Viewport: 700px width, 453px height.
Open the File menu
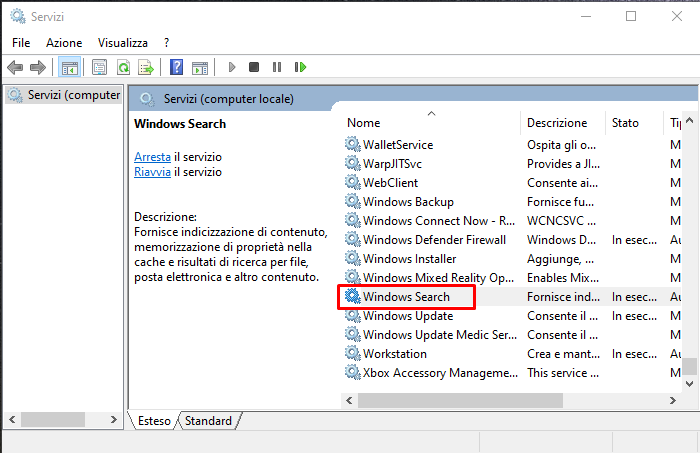[21, 43]
